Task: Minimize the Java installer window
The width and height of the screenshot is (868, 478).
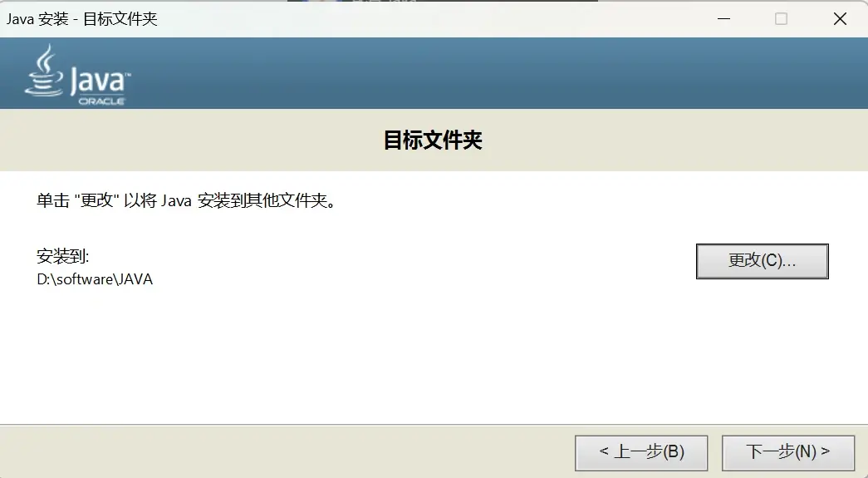Action: (723, 19)
